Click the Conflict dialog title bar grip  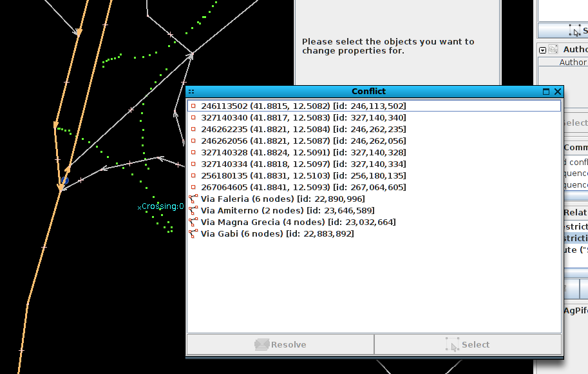point(191,92)
